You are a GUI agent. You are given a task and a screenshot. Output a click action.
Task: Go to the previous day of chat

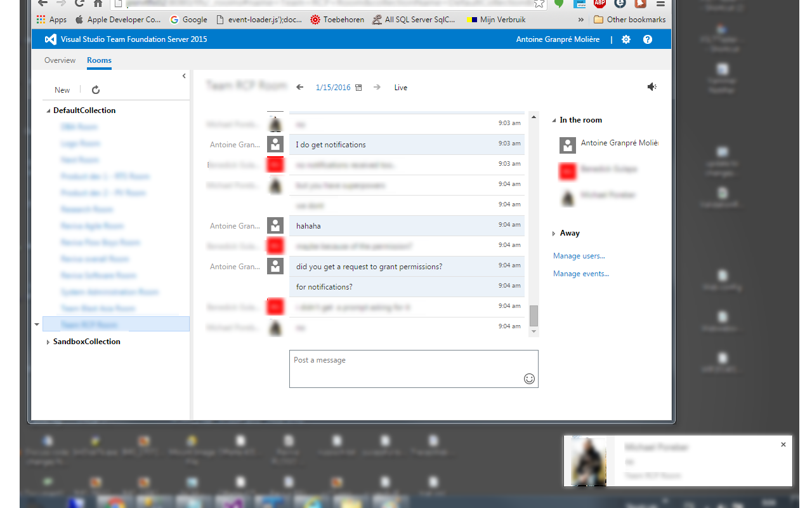(300, 88)
